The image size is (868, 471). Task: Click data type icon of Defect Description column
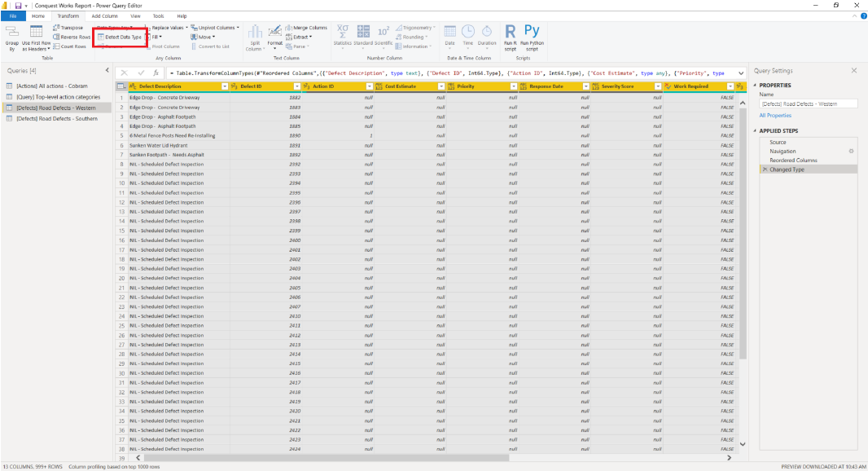(x=133, y=86)
